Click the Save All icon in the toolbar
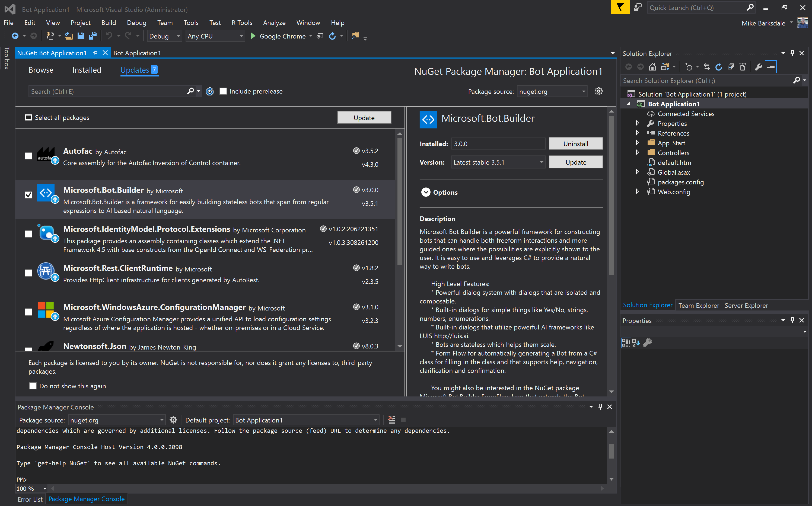This screenshot has height=506, width=812. tap(93, 36)
